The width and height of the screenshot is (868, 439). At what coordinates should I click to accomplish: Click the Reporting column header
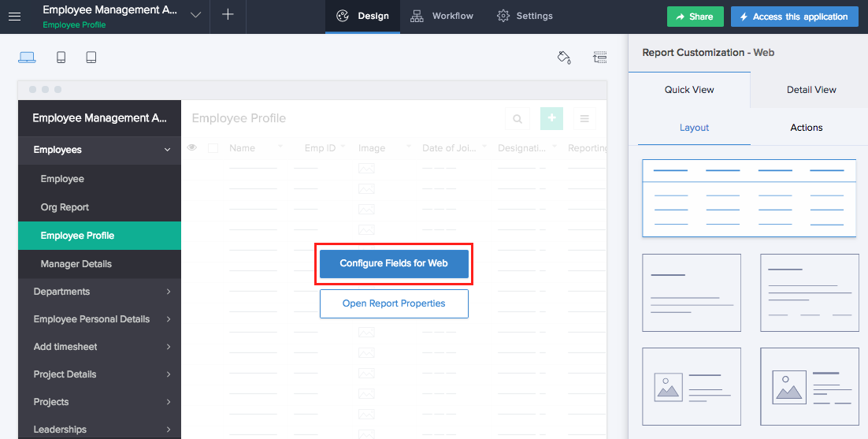point(588,148)
